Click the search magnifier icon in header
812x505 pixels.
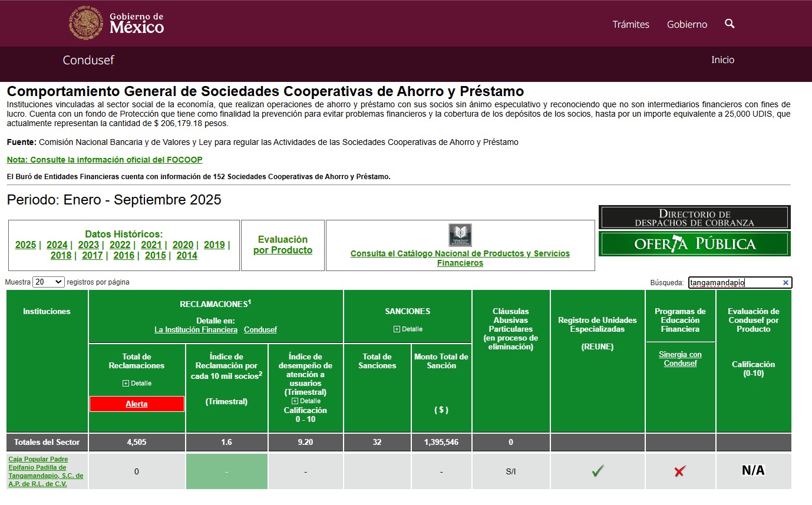coord(730,24)
